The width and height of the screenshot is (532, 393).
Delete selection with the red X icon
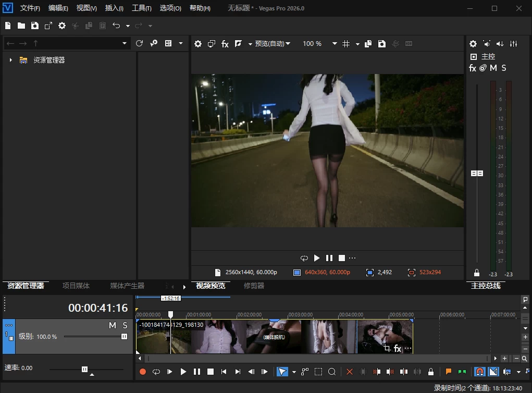[350, 372]
